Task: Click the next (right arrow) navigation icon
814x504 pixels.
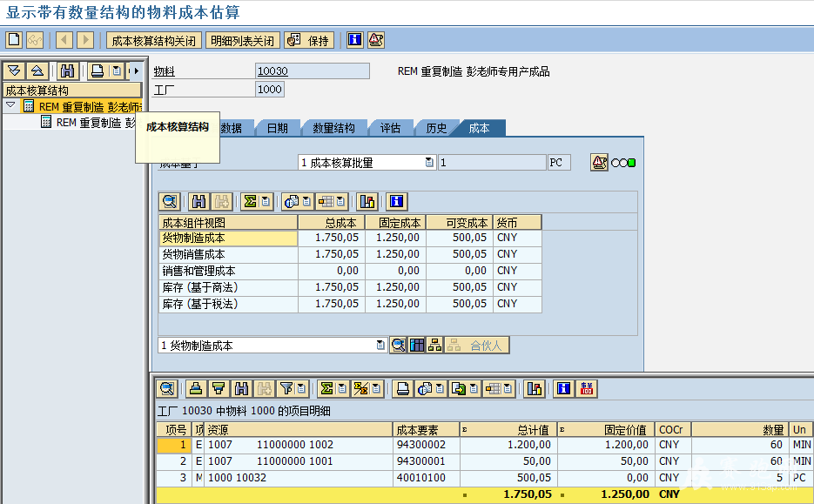Action: 85,40
